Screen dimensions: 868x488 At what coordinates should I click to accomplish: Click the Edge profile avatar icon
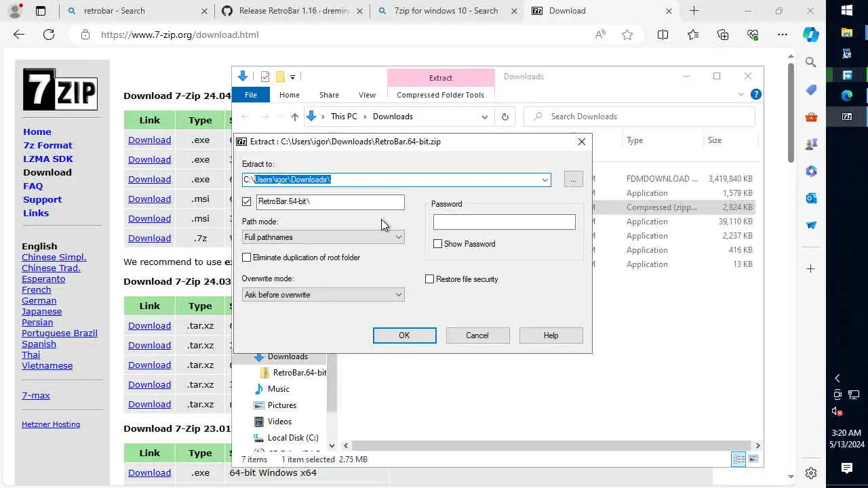tap(15, 11)
